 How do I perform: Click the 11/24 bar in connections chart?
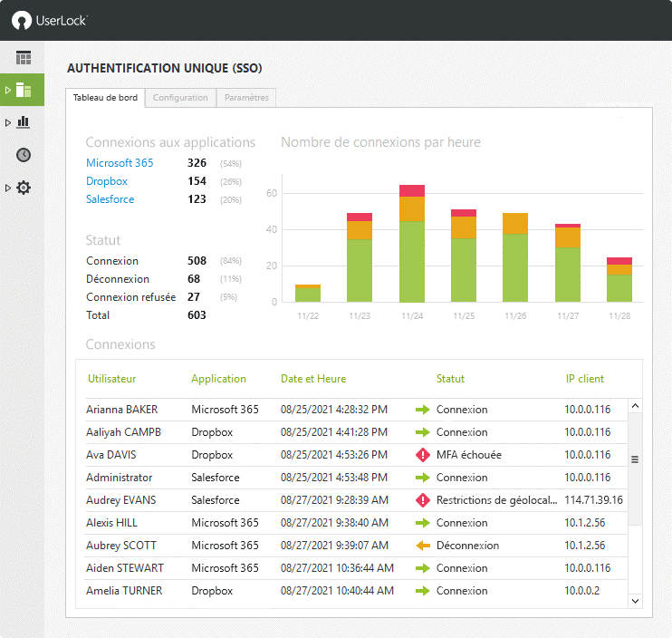click(412, 244)
